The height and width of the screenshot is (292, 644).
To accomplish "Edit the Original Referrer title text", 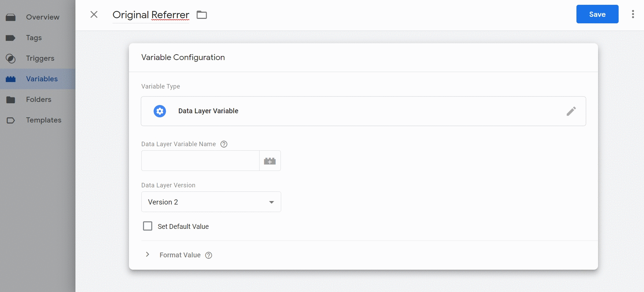I will [151, 15].
